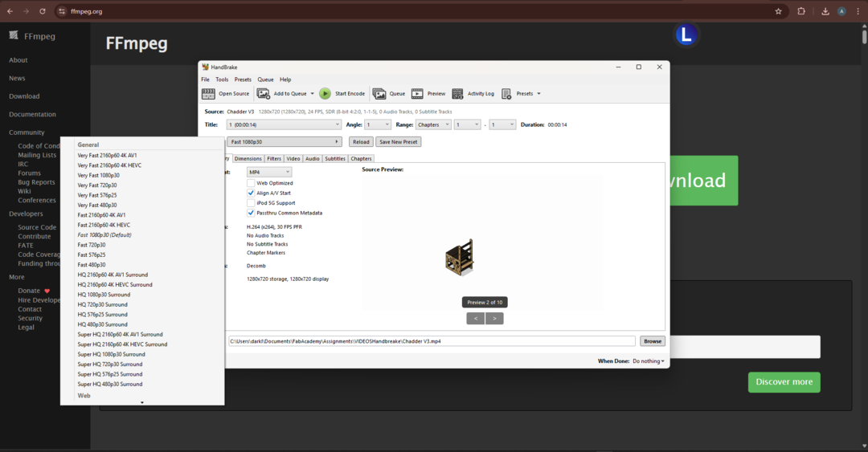The width and height of the screenshot is (868, 452).
Task: Open the browser extensions puzzle icon
Action: point(801,11)
